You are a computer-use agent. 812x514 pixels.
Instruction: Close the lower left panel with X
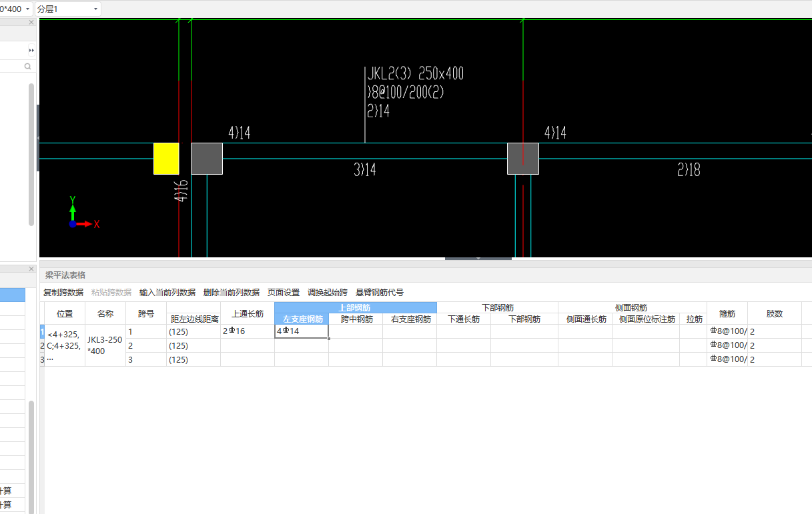(x=31, y=269)
